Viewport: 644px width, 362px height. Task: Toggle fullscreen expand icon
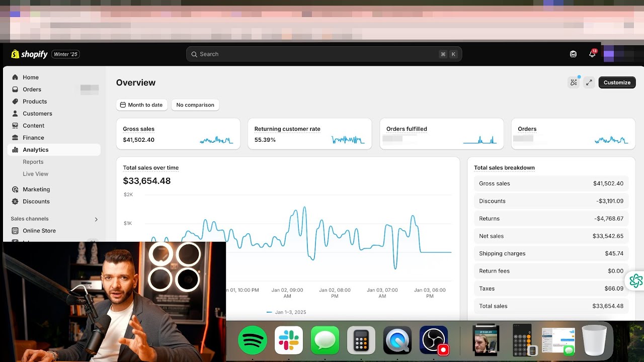coord(589,82)
